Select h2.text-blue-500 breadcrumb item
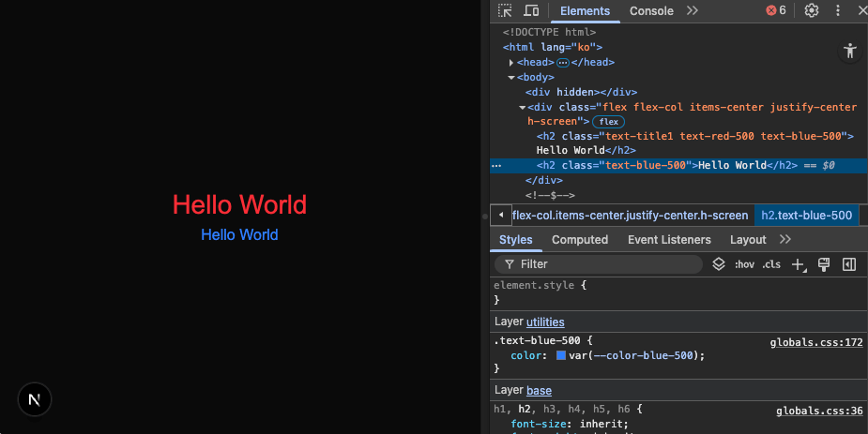Viewport: 868px width, 434px height. click(x=806, y=216)
